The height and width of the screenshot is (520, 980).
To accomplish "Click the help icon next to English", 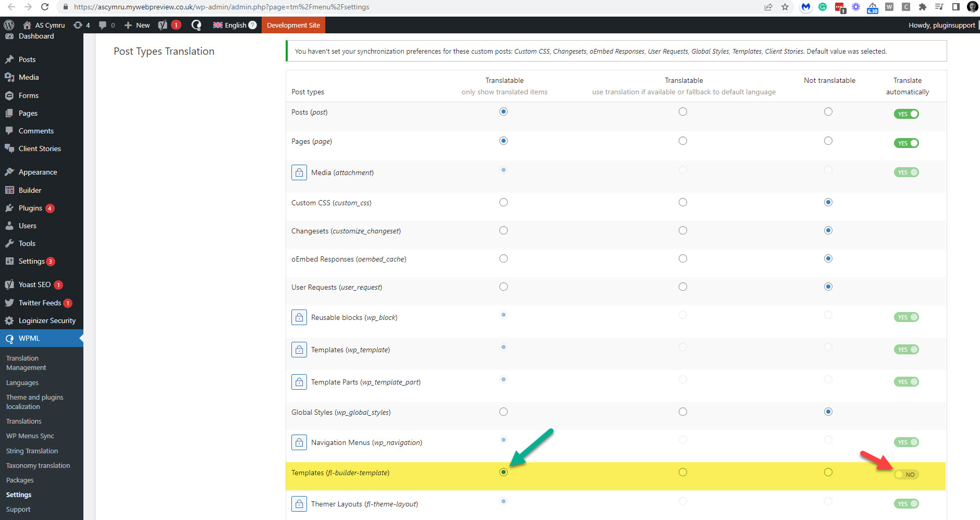I will tap(252, 25).
